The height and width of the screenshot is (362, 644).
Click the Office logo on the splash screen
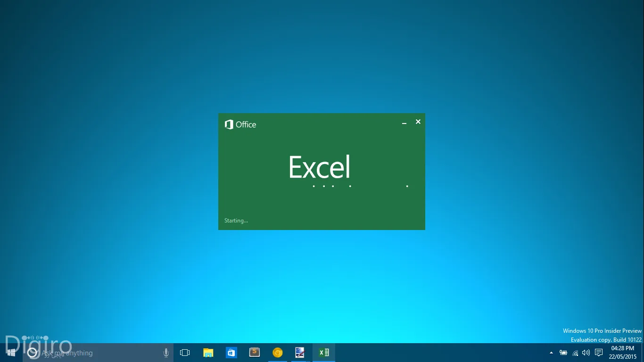pyautogui.click(x=240, y=124)
